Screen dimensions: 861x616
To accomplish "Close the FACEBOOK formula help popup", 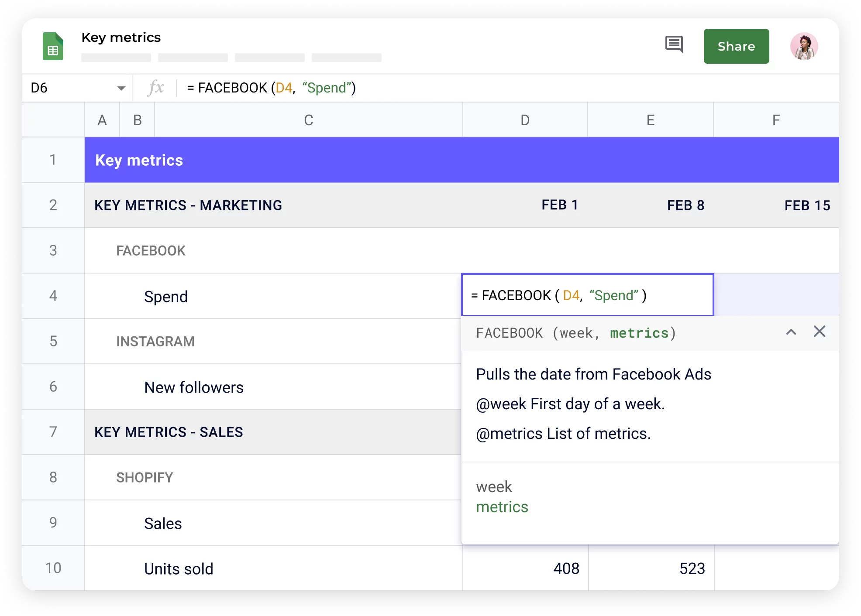I will pos(820,332).
